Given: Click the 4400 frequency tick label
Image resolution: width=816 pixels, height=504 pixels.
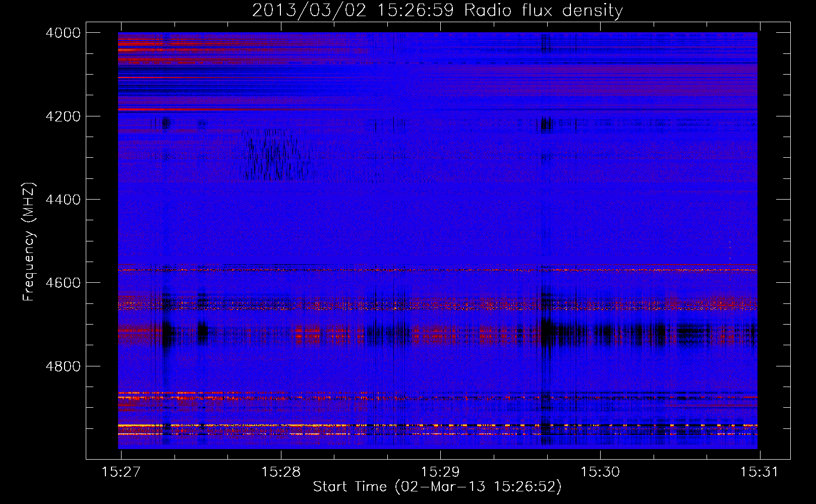Looking at the screenshot, I should pyautogui.click(x=63, y=200).
